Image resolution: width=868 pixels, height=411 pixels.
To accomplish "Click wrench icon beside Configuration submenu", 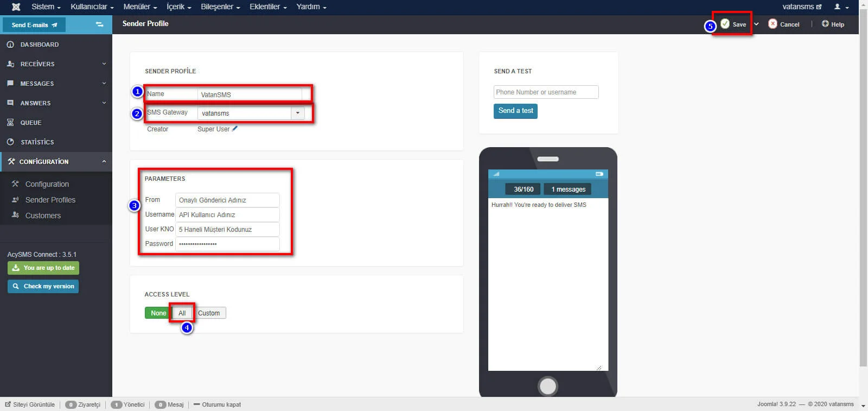I will 15,184.
